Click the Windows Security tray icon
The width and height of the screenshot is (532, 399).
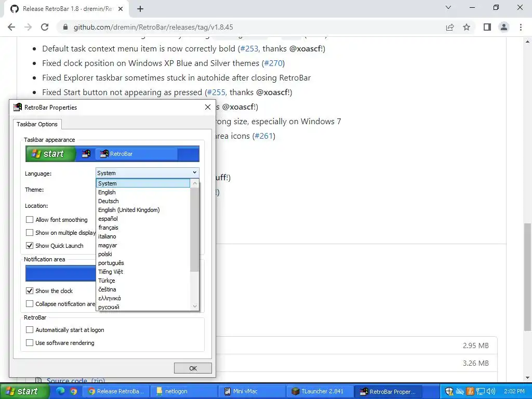[449, 391]
